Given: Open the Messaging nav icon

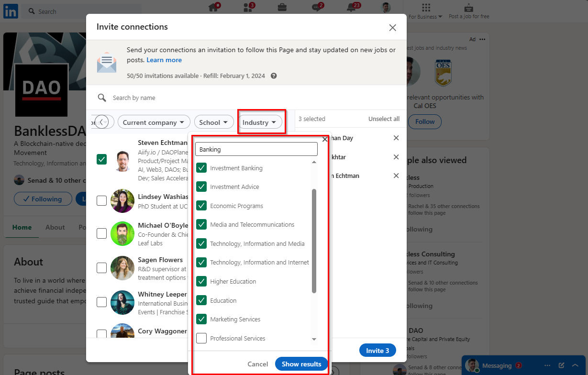Looking at the screenshot, I should tap(316, 8).
